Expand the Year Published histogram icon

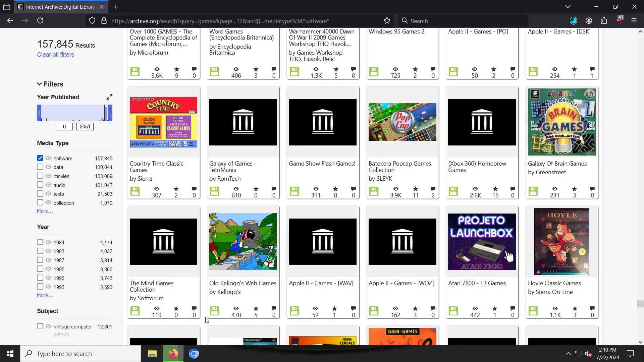click(109, 97)
